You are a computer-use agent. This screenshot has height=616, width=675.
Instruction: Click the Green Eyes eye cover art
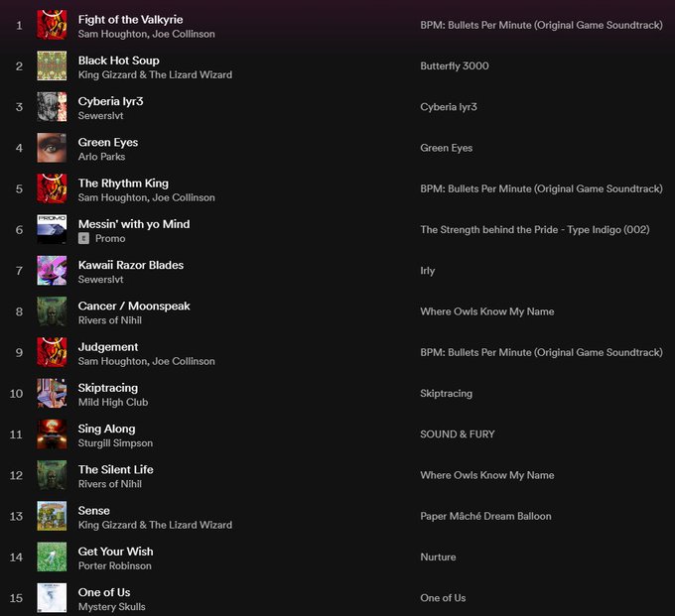click(x=52, y=148)
